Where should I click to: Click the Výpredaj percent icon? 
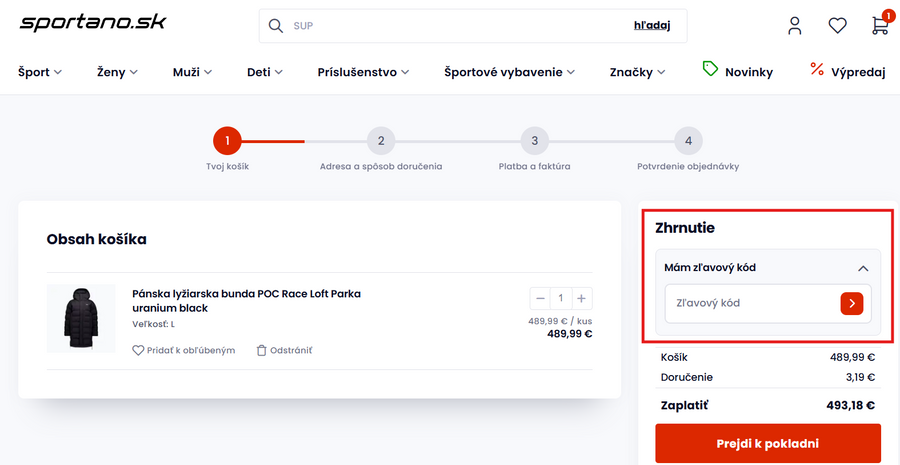(817, 70)
